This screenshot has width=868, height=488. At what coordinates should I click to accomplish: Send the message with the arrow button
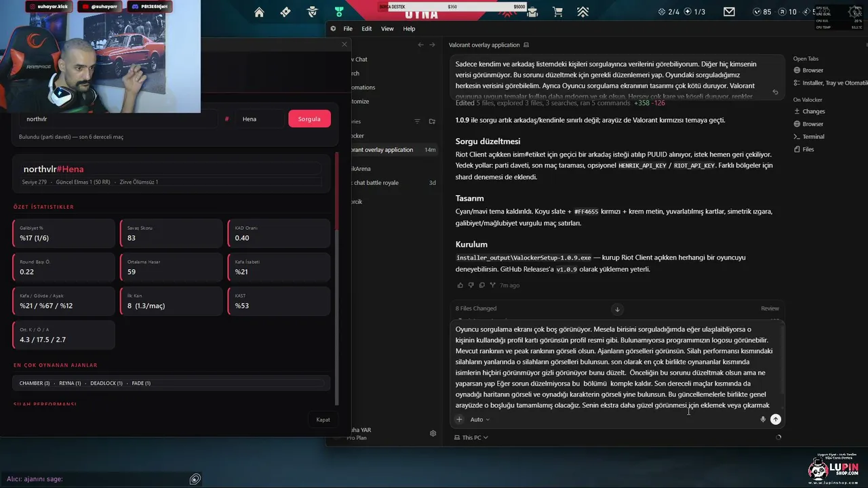tap(776, 420)
